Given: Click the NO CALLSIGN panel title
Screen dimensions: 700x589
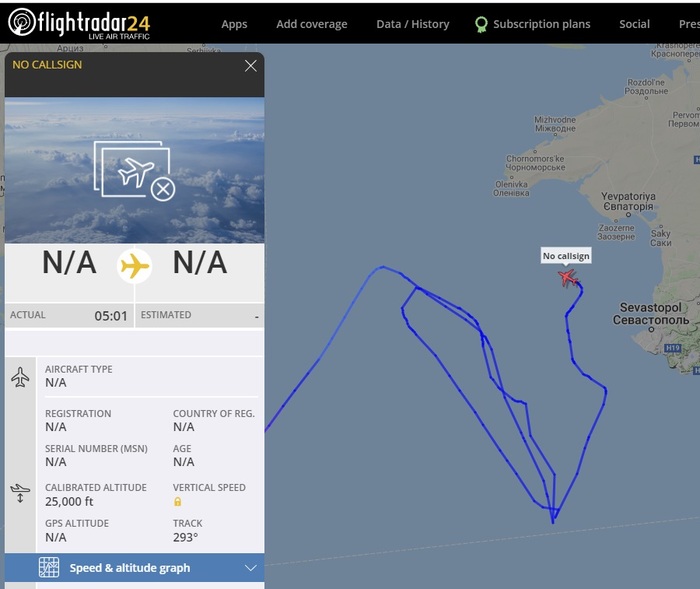Looking at the screenshot, I should point(47,65).
